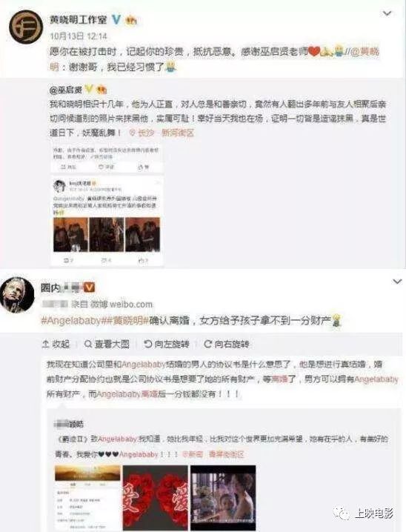Collapse the image with 收起
Image resolution: width=406 pixels, height=532 pixels.
pos(56,344)
